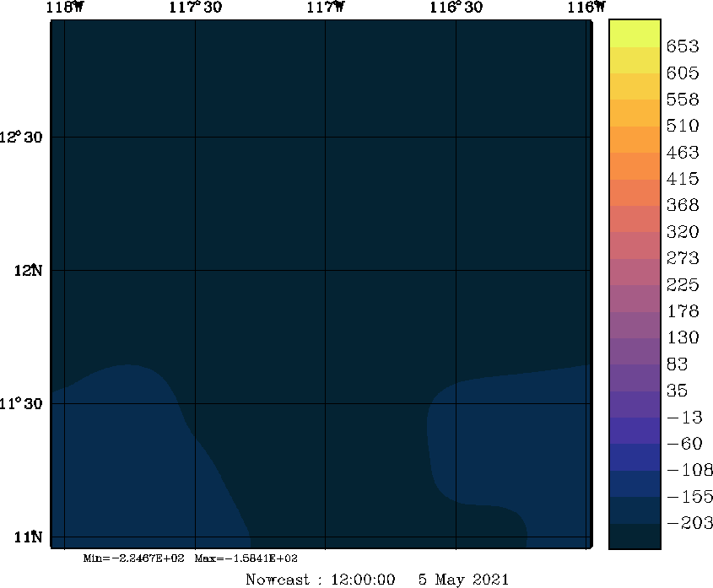Click the 320 colorbar label
This screenshot has height=588, width=713.
coord(683,232)
